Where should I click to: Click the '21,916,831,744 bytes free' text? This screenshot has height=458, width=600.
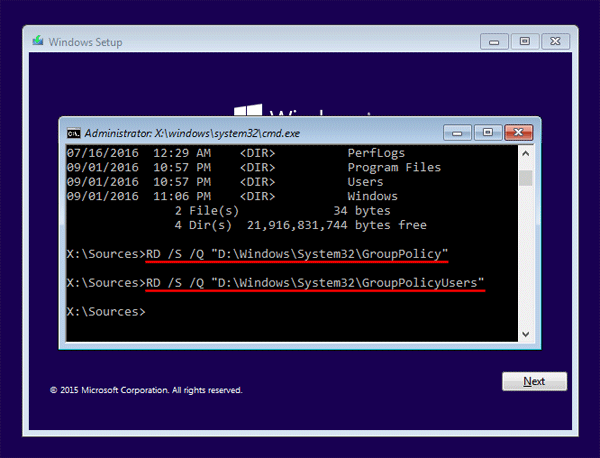(x=337, y=225)
